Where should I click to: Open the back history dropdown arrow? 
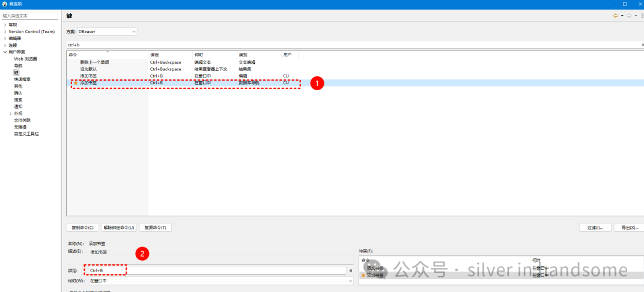click(x=621, y=16)
